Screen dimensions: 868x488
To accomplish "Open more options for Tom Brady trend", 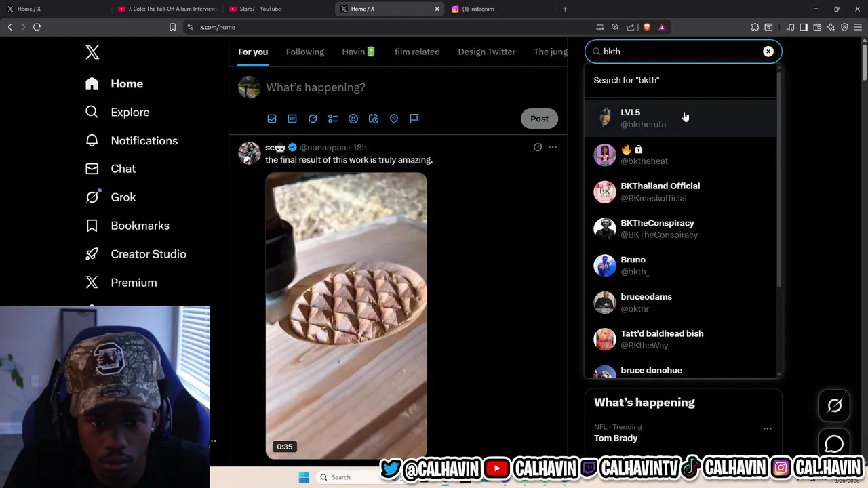I will coord(768,428).
